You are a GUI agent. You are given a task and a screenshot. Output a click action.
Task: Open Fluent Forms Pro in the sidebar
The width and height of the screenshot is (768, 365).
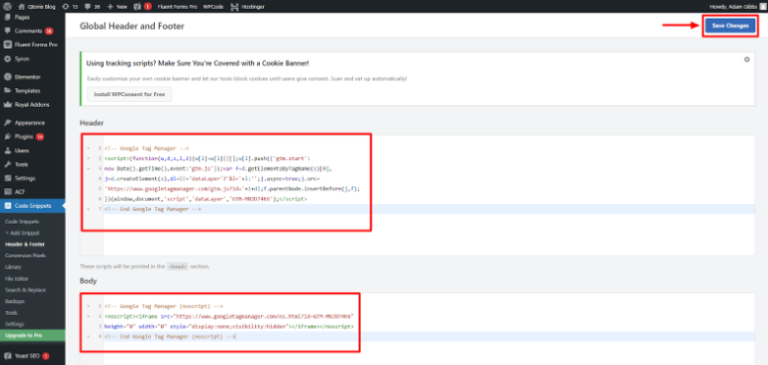[32, 45]
